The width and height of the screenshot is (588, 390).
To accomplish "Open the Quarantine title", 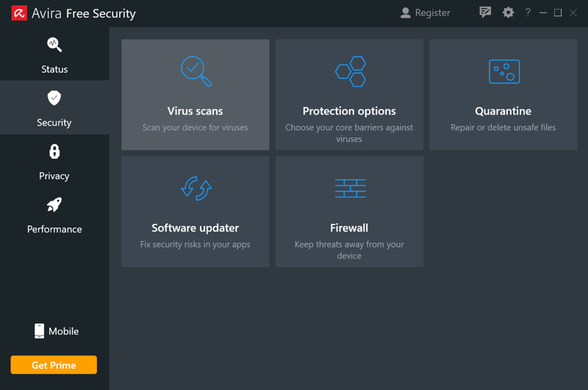I will tap(503, 111).
